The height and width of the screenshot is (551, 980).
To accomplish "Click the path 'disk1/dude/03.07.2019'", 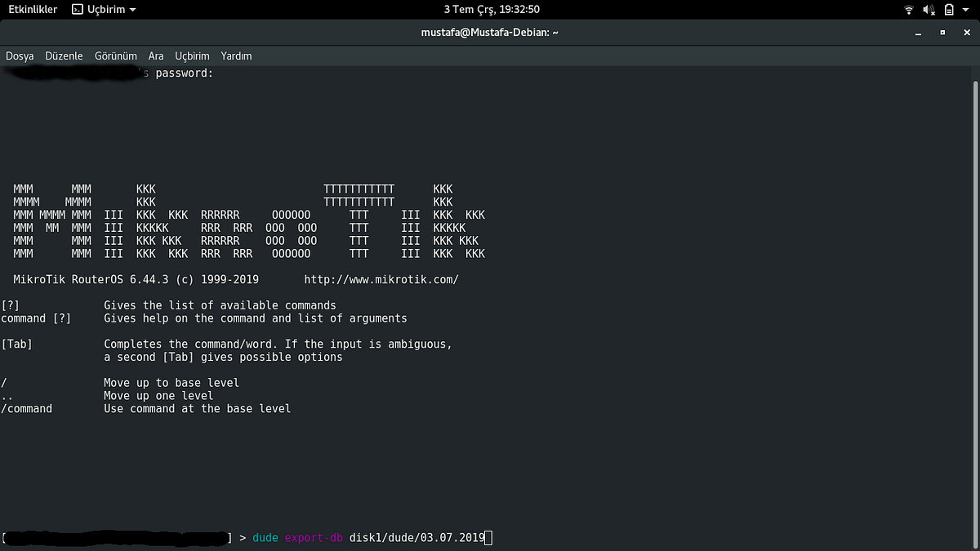I will click(x=417, y=537).
